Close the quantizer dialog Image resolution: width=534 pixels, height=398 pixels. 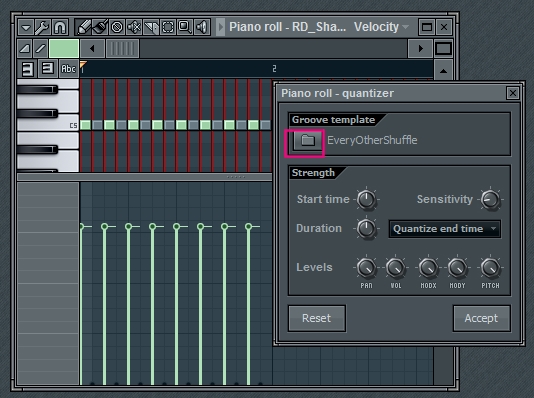click(513, 93)
